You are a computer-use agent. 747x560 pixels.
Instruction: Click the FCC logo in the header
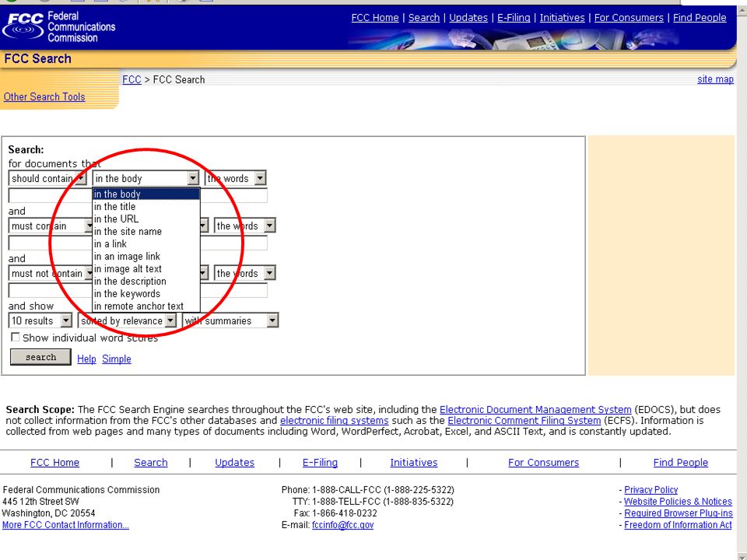[x=59, y=27]
